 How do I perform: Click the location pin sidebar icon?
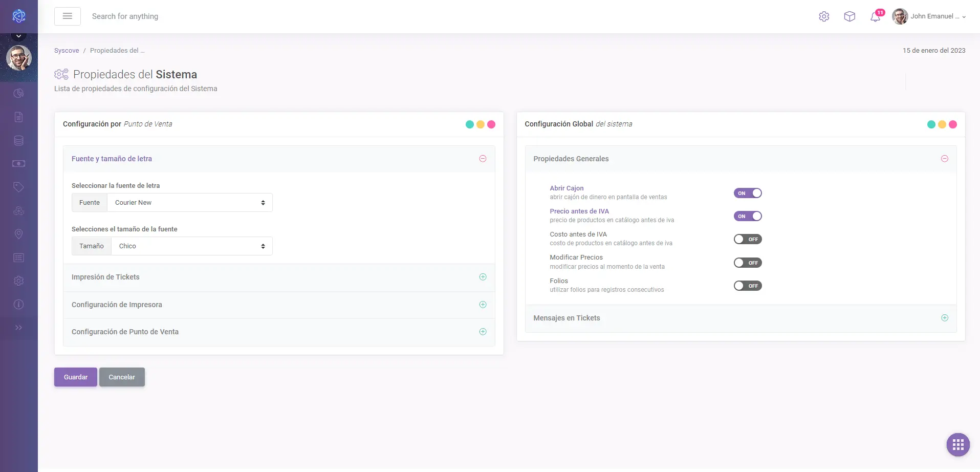tap(18, 234)
